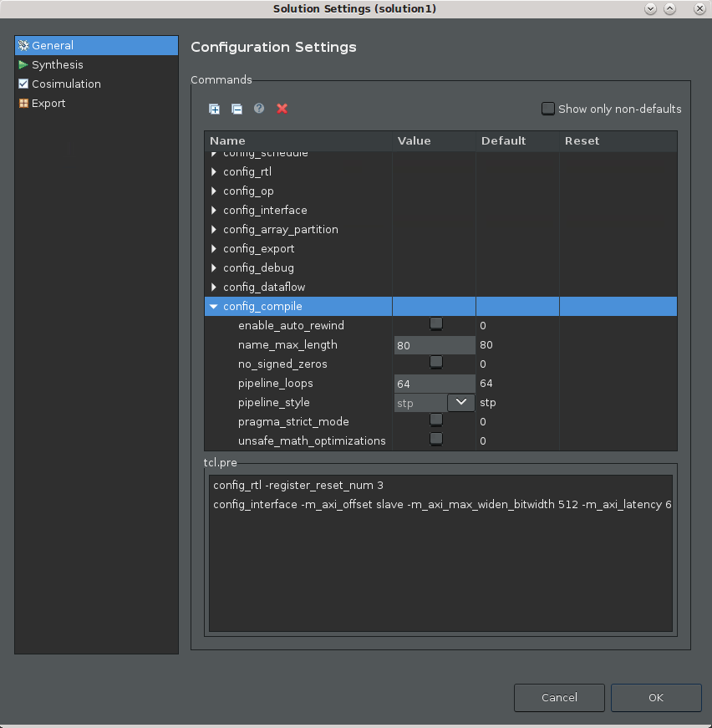Screen dimensions: 712x728
Task: Click the collapse all commands icon
Action: pyautogui.click(x=236, y=109)
